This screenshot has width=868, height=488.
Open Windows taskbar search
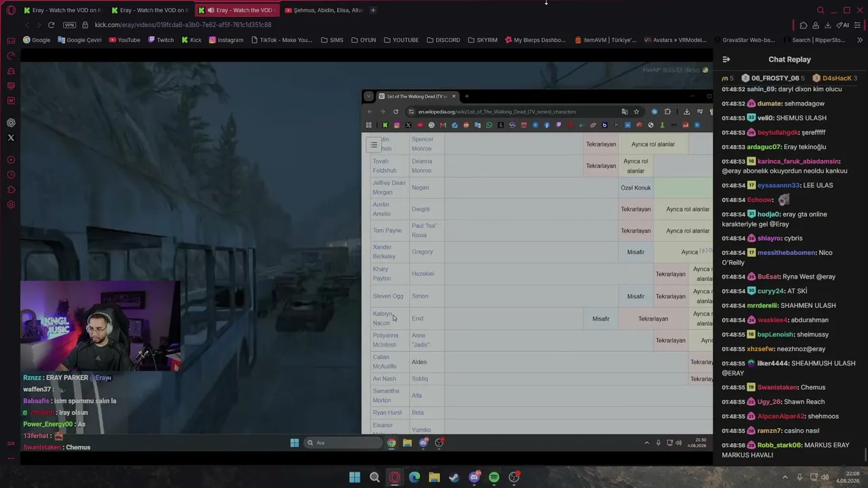coord(374,477)
